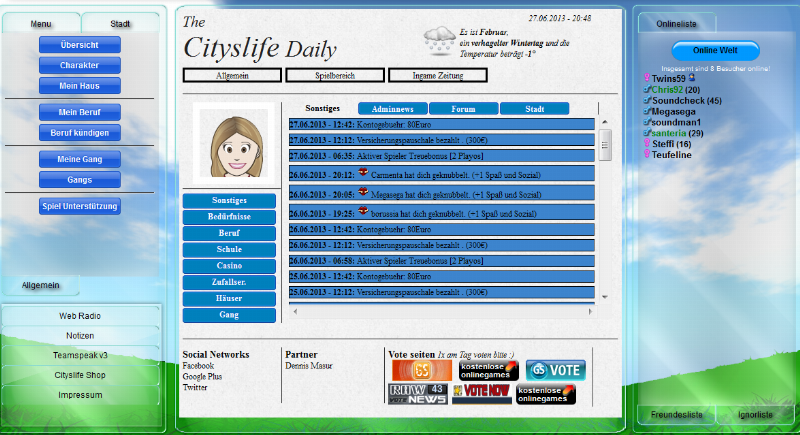Click the male gender icon beside soundman1
The width and height of the screenshot is (800, 435).
(647, 121)
